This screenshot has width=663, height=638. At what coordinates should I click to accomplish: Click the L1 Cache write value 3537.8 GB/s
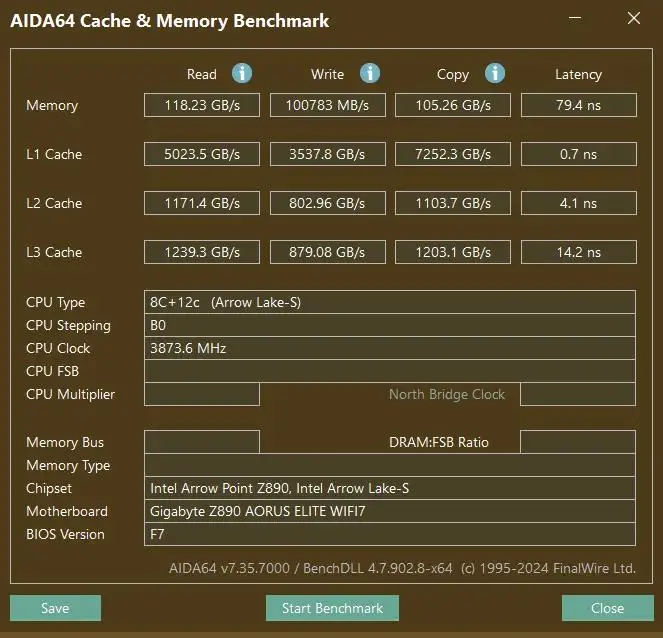pos(328,154)
